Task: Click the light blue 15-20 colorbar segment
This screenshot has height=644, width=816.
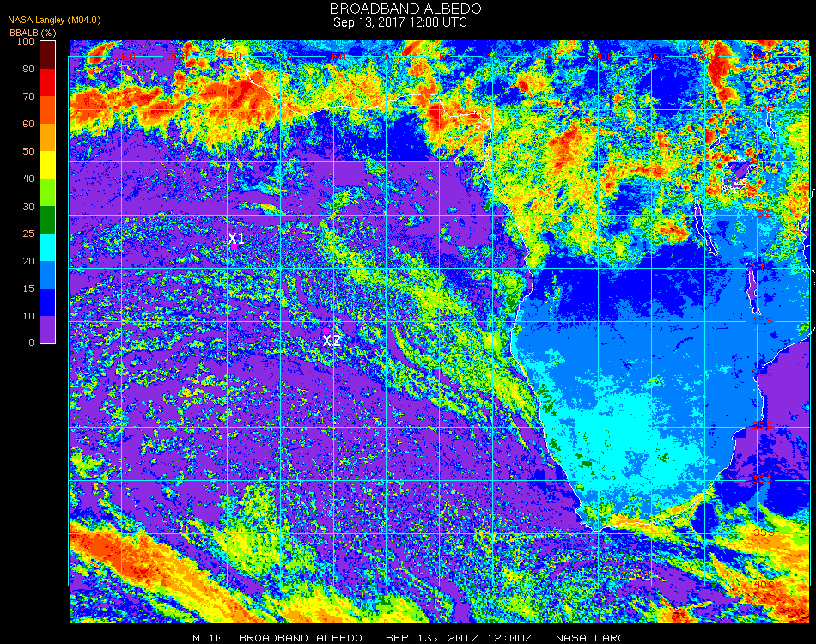Action: 47,275
